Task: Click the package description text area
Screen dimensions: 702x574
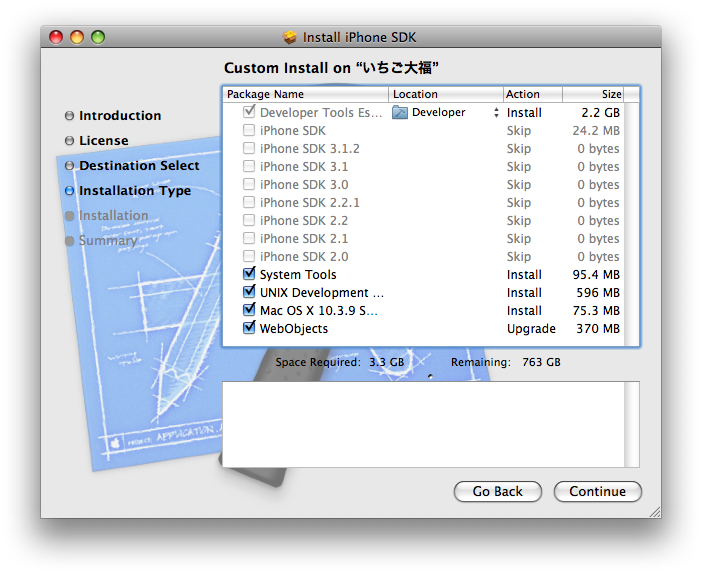Action: pyautogui.click(x=430, y=424)
